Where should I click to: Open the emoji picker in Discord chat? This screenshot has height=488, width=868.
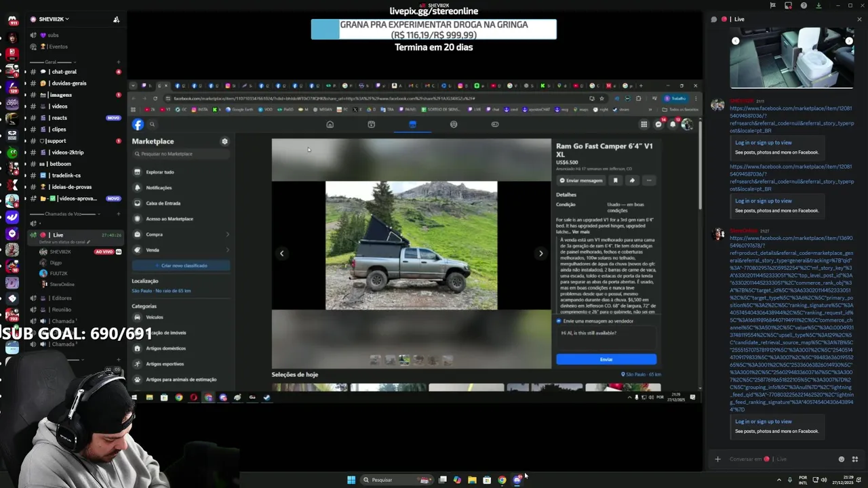tap(842, 460)
